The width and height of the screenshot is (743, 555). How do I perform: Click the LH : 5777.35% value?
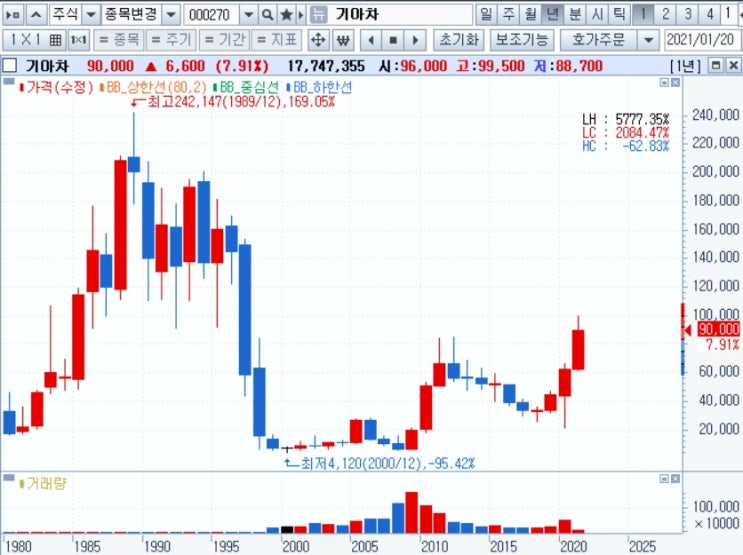(626, 119)
